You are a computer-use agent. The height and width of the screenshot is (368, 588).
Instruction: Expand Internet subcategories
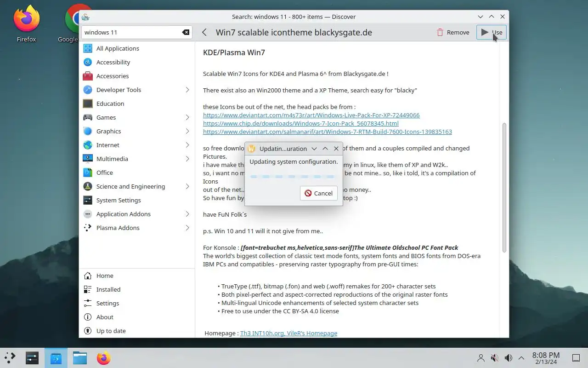pyautogui.click(x=187, y=145)
